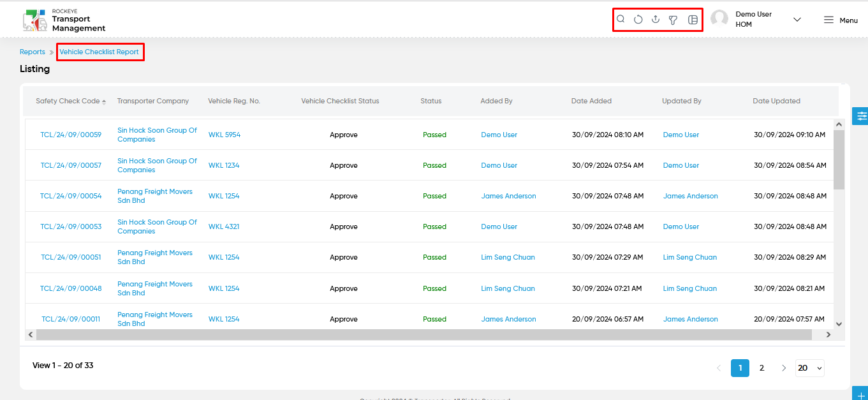Open the blue settings sliders side panel
Screen dimensions: 868x400
[x=860, y=116]
